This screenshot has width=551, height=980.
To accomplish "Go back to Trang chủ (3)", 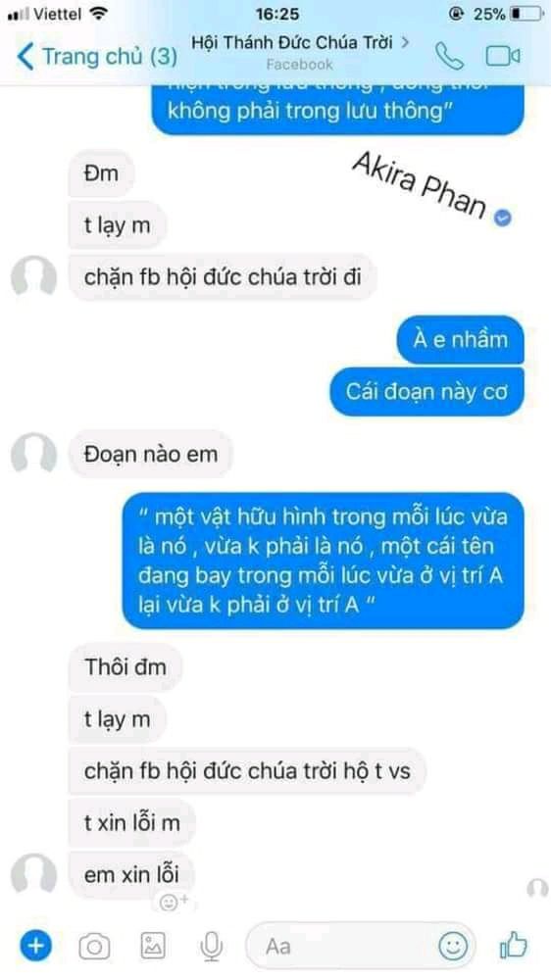I will [x=97, y=56].
